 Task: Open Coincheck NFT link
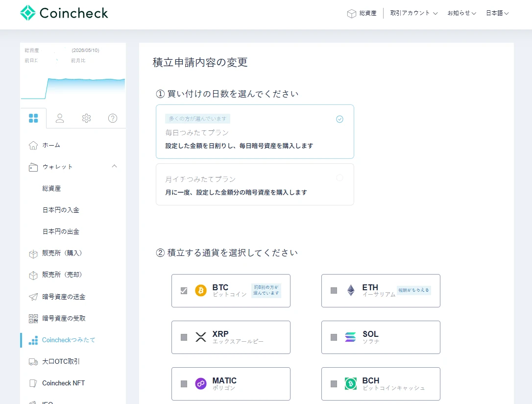(x=64, y=383)
